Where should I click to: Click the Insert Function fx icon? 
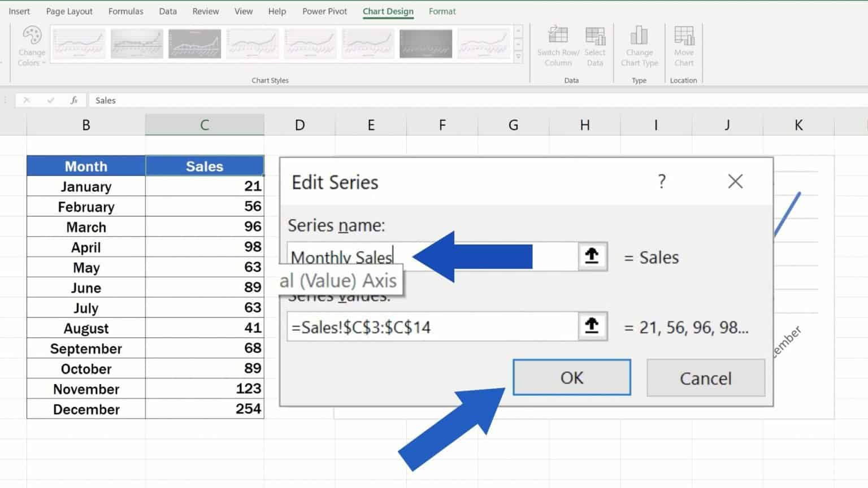74,100
